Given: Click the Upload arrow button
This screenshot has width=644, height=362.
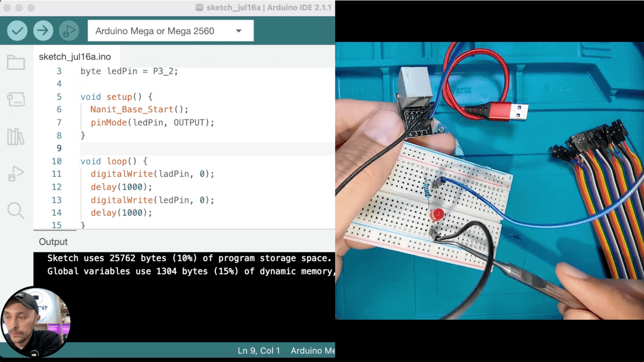Looking at the screenshot, I should pos(43,31).
